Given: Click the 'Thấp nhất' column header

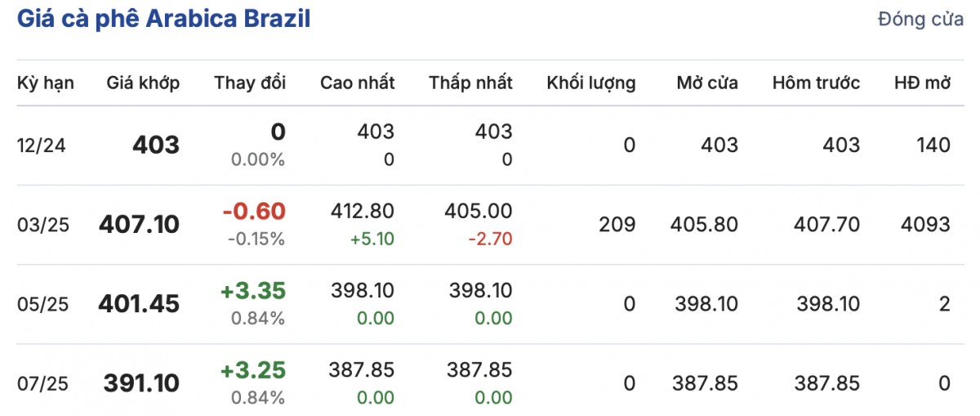Looking at the screenshot, I should [x=470, y=83].
